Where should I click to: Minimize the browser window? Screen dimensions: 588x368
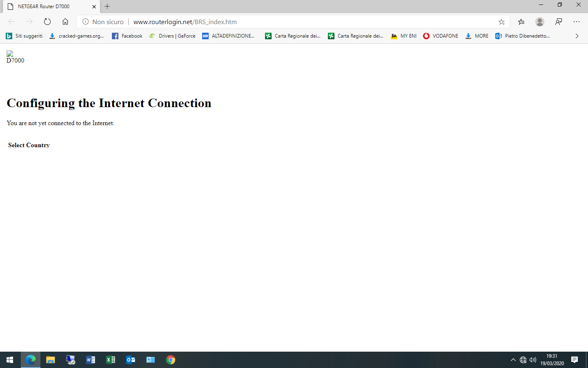541,5
